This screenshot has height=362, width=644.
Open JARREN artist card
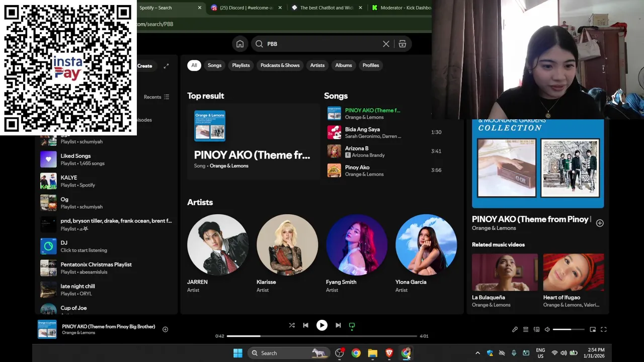pyautogui.click(x=218, y=254)
